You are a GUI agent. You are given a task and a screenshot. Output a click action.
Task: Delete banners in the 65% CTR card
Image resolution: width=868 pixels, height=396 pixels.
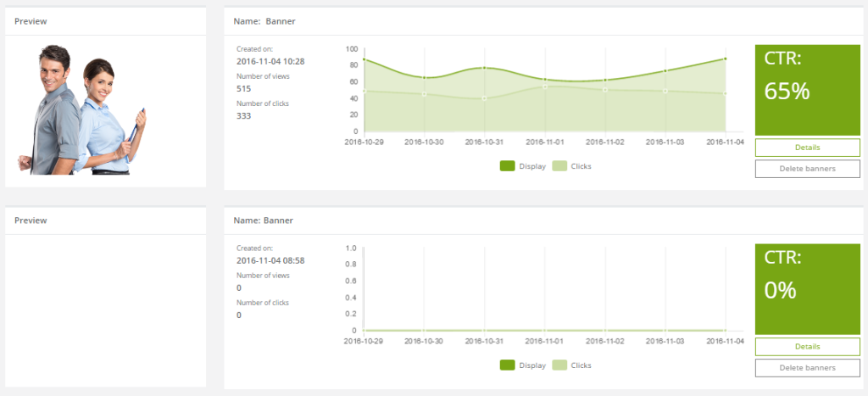[x=807, y=169]
